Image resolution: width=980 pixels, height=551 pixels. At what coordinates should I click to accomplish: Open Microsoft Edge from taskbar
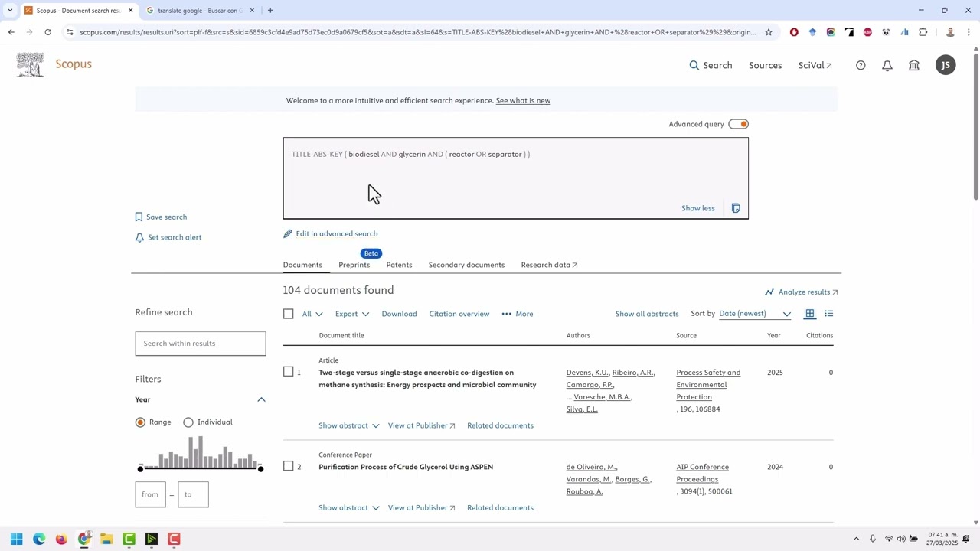[x=39, y=540]
